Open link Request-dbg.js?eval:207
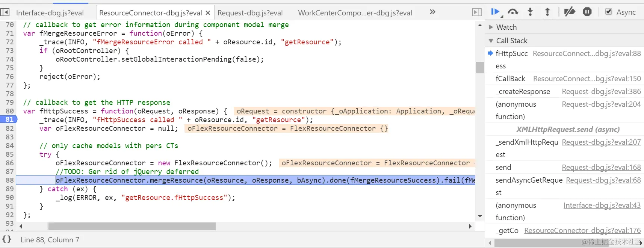Viewport: 644px width, 248px height. 601,142
